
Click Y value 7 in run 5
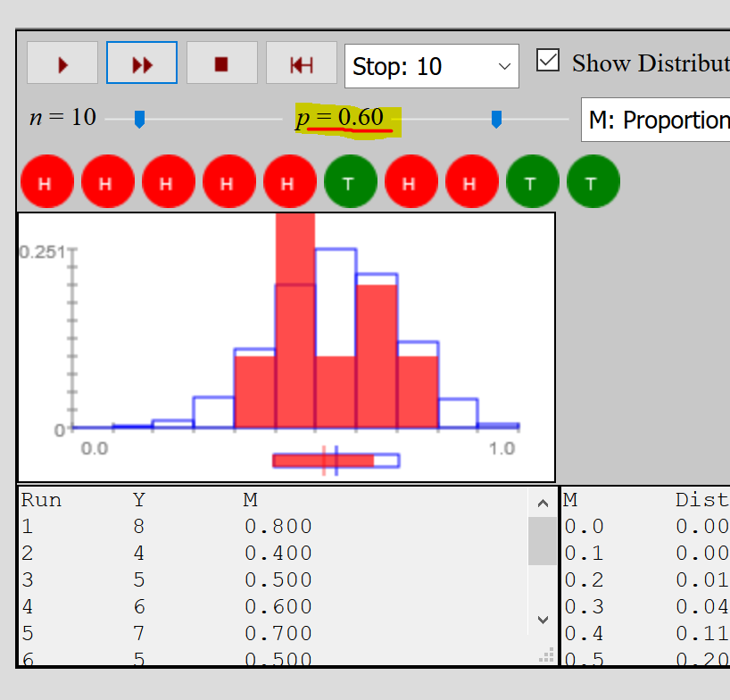(138, 633)
